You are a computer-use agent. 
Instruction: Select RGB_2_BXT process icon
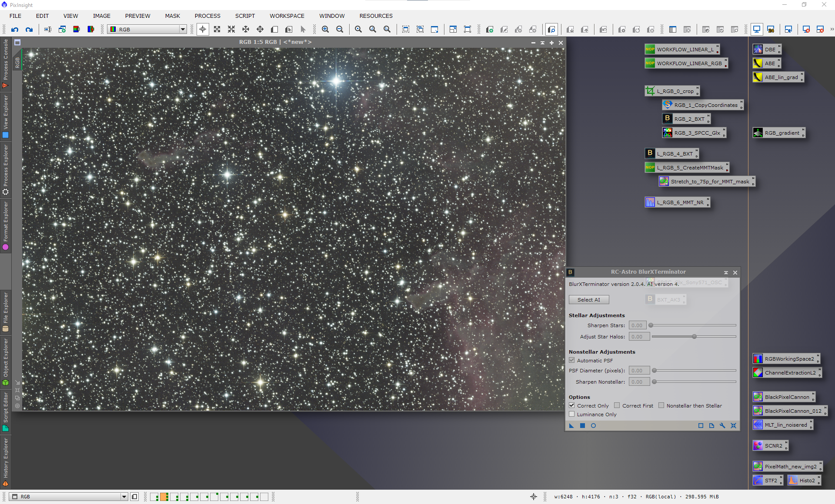(x=686, y=119)
